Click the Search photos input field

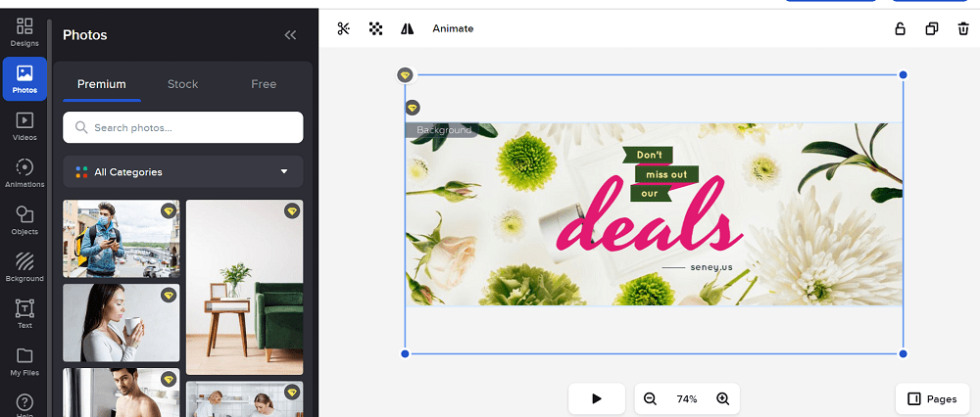coord(183,127)
